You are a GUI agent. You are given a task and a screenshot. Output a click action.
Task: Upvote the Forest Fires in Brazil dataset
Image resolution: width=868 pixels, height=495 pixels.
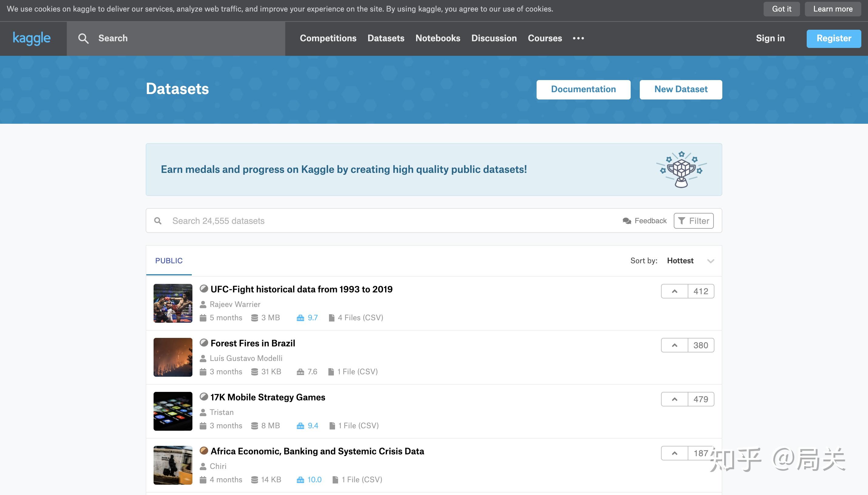coord(674,345)
